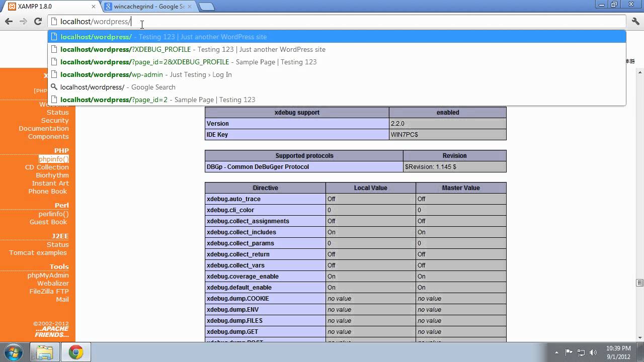Click page icon of first suggestion row

point(54,37)
